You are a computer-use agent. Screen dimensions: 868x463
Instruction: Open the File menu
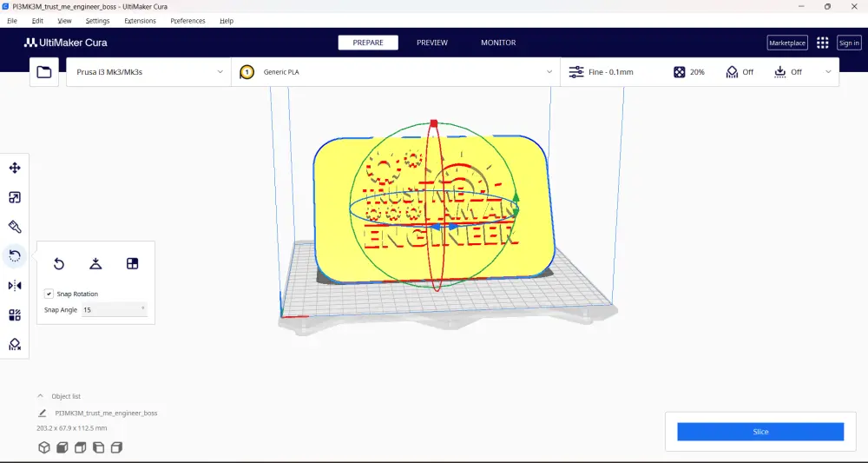tap(11, 21)
